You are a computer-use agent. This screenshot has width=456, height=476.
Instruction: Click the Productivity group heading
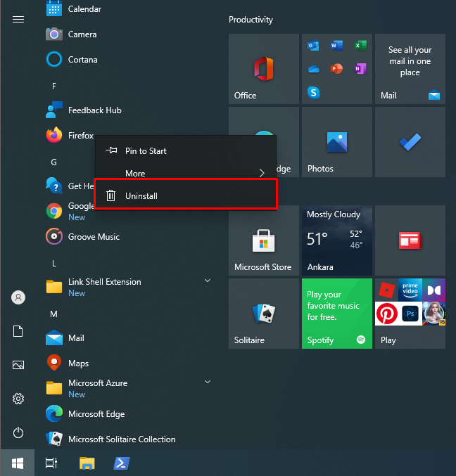pos(251,20)
